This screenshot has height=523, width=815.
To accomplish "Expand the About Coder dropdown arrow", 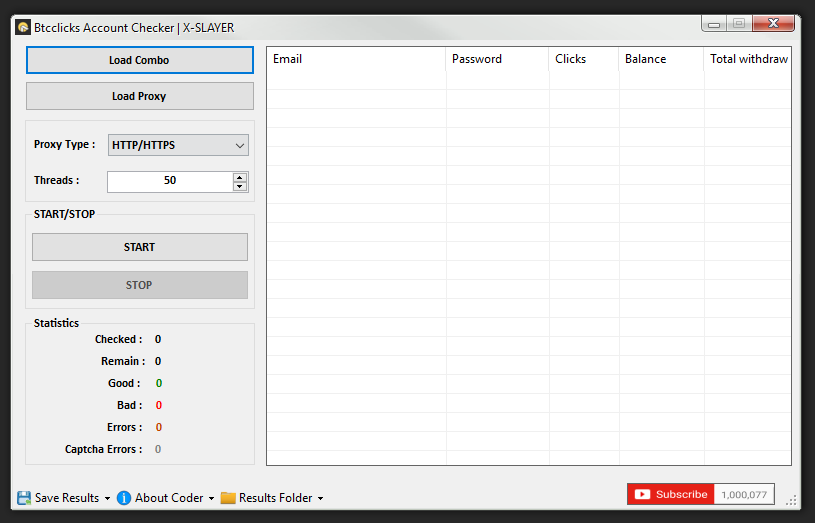I will point(211,498).
